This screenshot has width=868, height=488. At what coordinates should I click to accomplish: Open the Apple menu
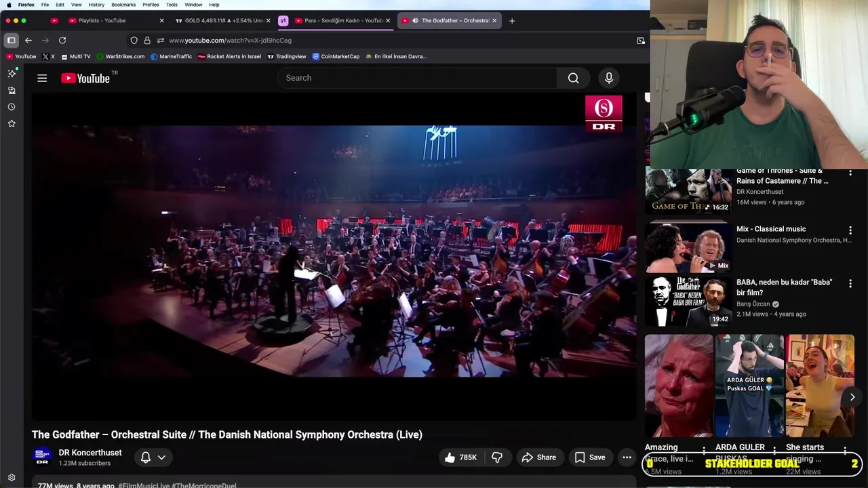(9, 5)
